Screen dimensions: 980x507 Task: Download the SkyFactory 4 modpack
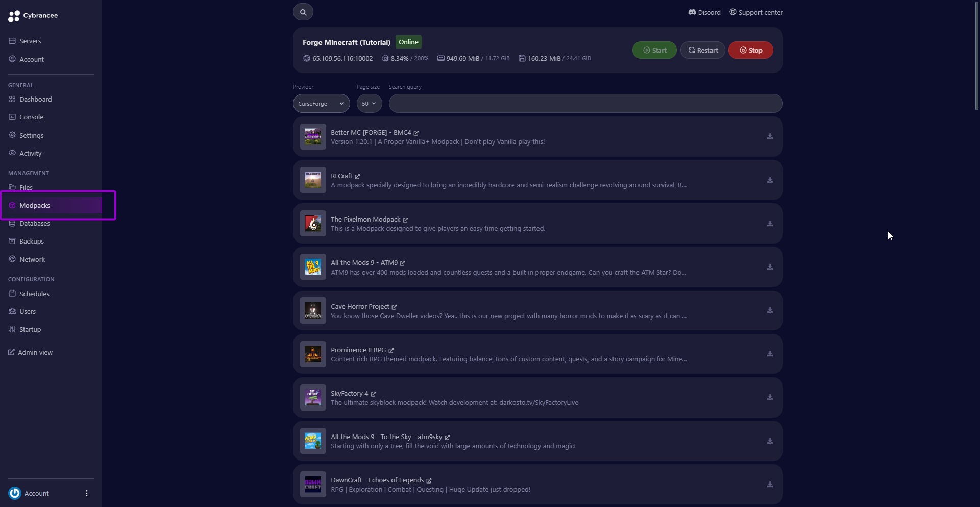[770, 397]
